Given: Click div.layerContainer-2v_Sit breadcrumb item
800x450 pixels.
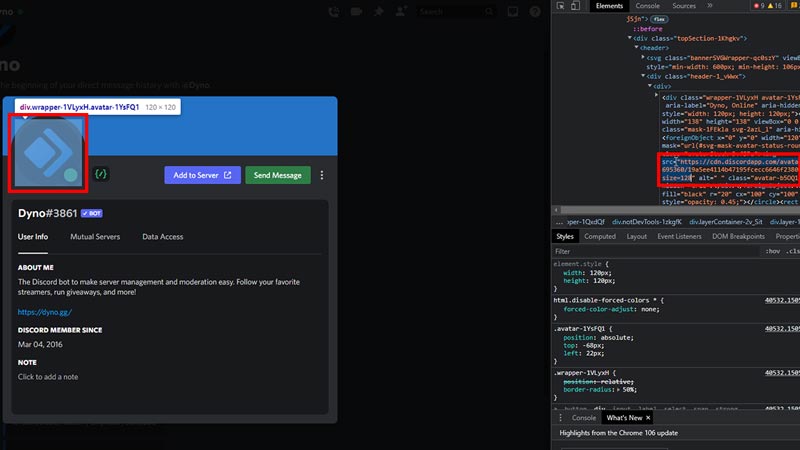Looking at the screenshot, I should (726, 222).
